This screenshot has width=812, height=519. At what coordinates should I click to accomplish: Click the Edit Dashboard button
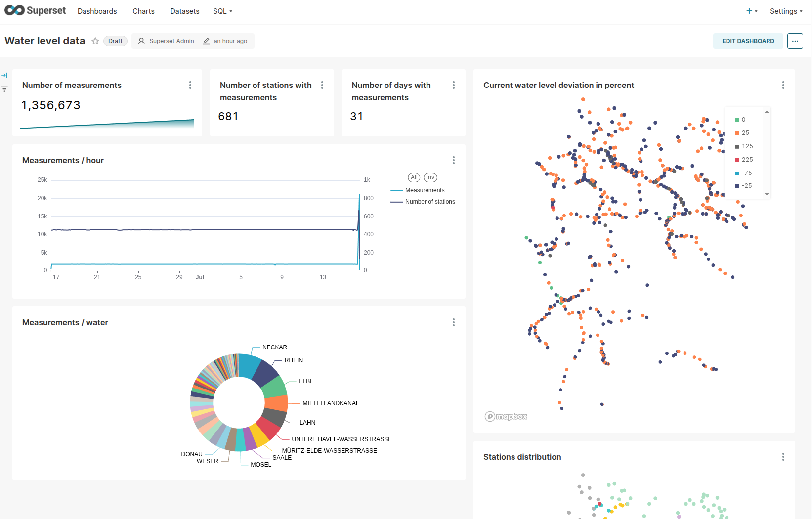pyautogui.click(x=748, y=41)
